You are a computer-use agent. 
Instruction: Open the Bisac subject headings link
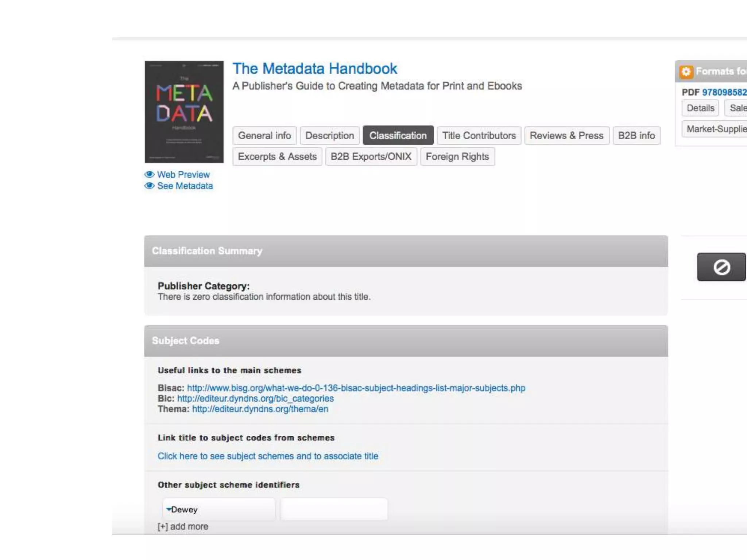click(356, 388)
